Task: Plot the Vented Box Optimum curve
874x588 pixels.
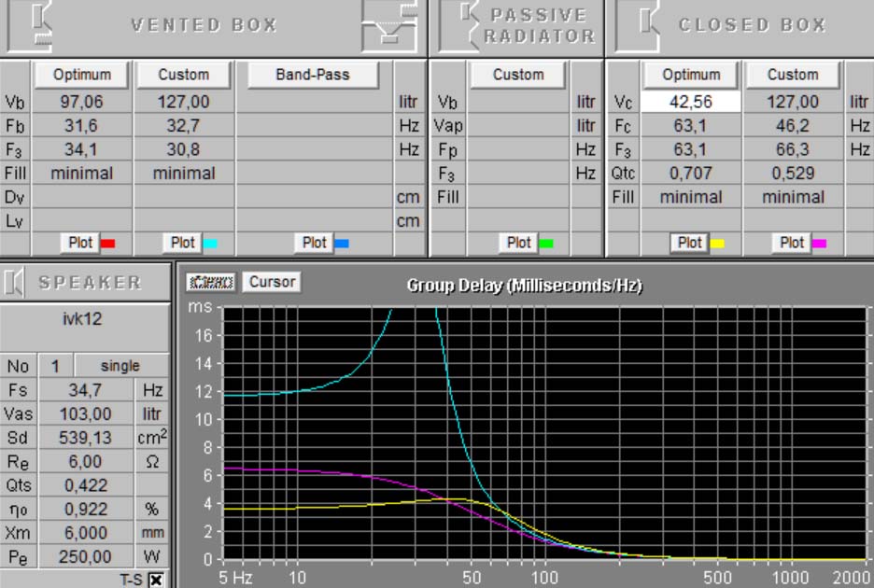Action: pyautogui.click(x=80, y=243)
